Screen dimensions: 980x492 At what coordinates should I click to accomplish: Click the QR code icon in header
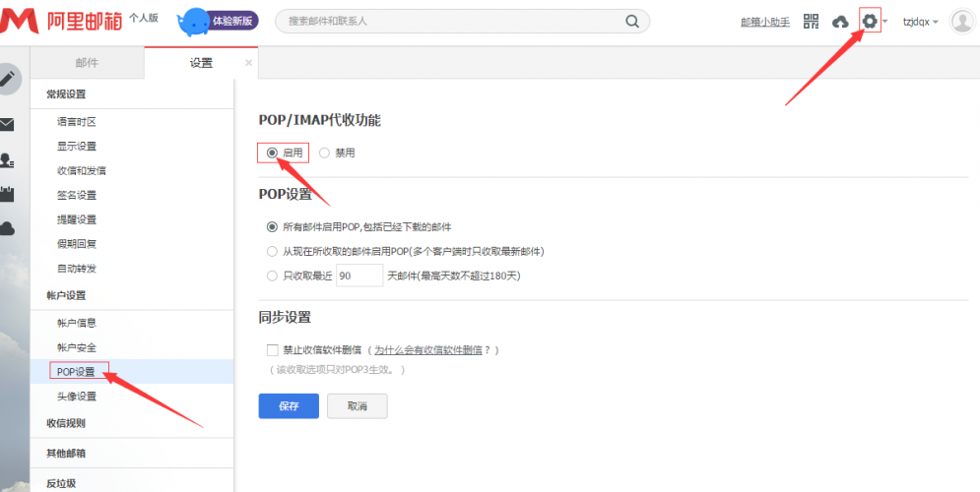(x=811, y=22)
